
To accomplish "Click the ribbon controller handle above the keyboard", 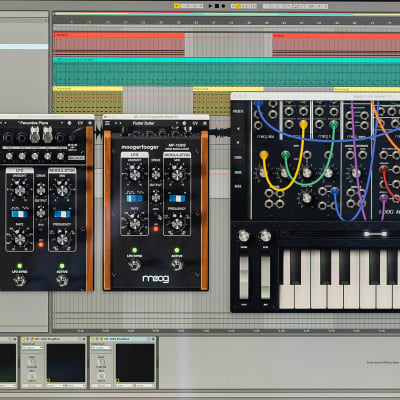I will point(375,234).
